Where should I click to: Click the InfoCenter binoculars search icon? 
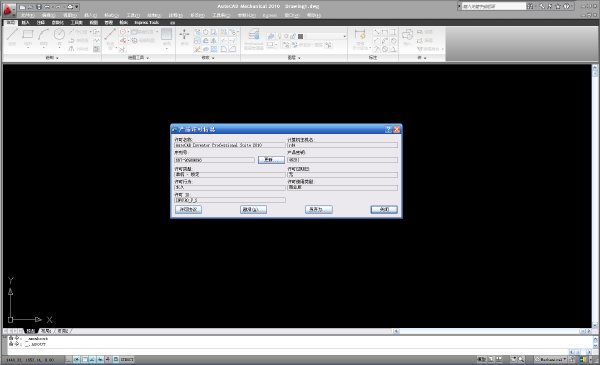tap(530, 6)
